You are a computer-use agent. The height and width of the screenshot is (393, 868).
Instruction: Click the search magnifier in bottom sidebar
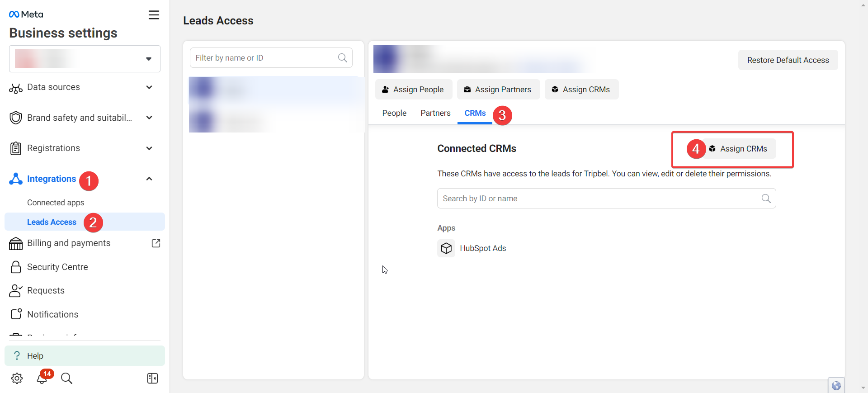[66, 378]
